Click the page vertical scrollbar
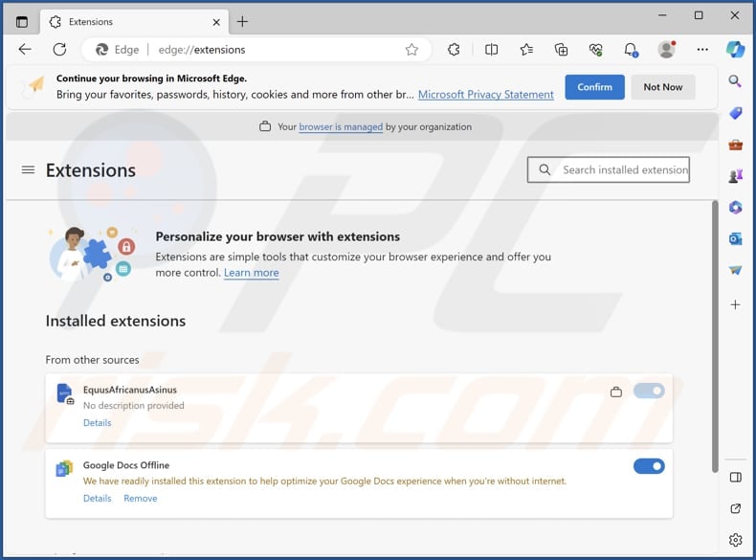756x560 pixels. [x=715, y=337]
